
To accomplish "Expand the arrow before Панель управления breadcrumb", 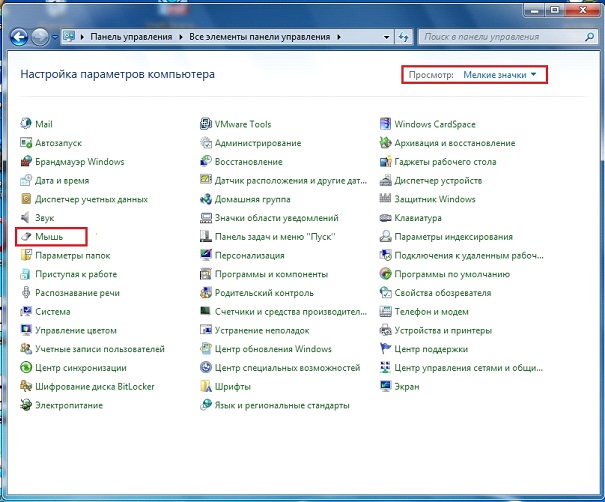I will (82, 37).
